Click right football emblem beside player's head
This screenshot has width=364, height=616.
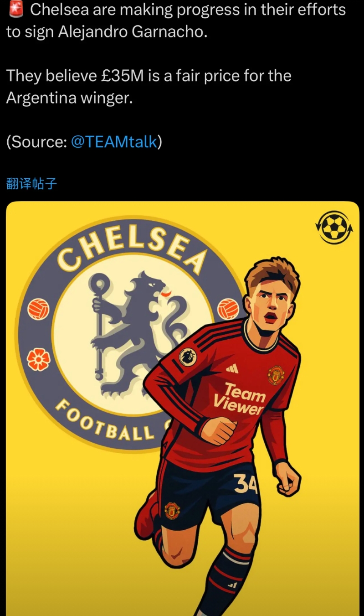pos(228,309)
